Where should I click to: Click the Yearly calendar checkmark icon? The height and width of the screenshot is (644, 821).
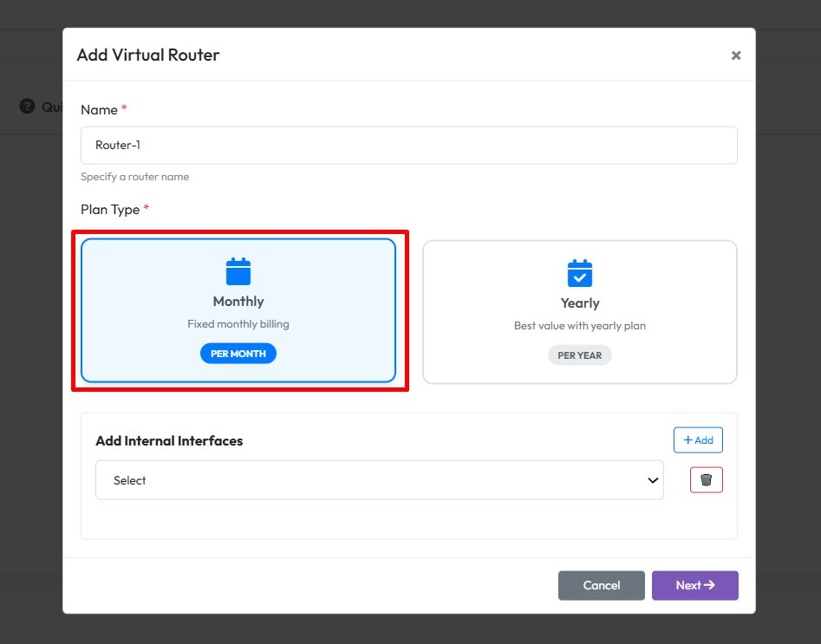point(579,274)
